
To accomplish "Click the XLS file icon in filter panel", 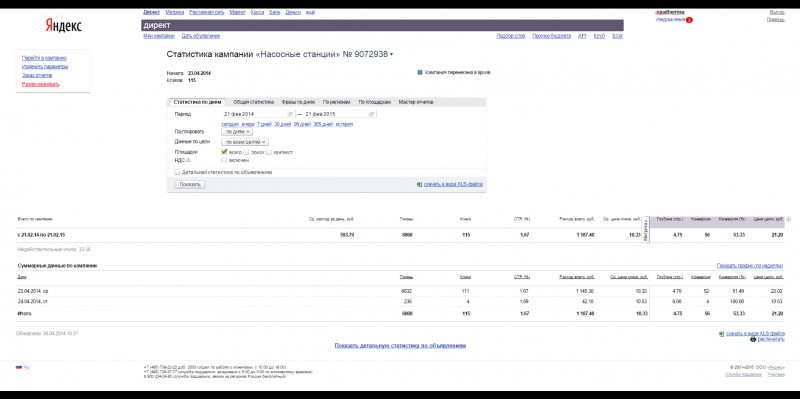I will (419, 184).
